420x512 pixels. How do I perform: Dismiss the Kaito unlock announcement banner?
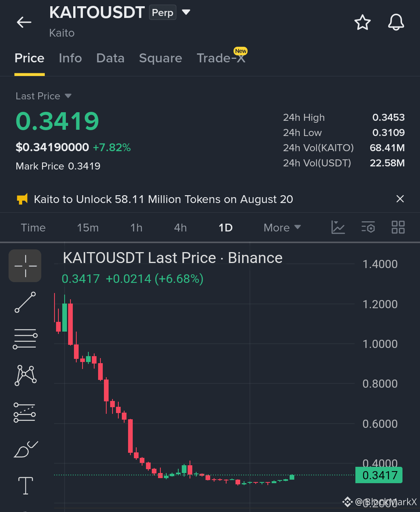pos(400,199)
